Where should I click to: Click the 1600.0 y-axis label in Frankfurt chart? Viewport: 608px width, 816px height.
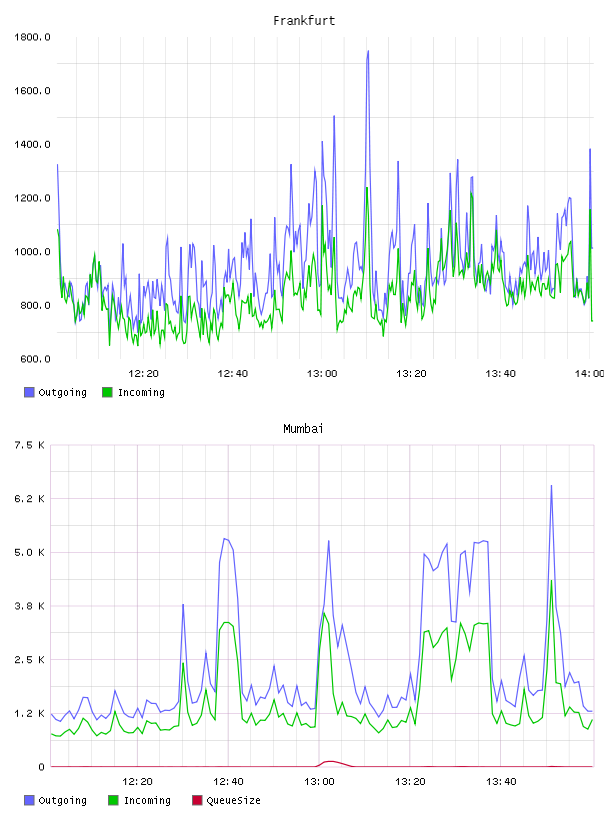click(x=32, y=91)
